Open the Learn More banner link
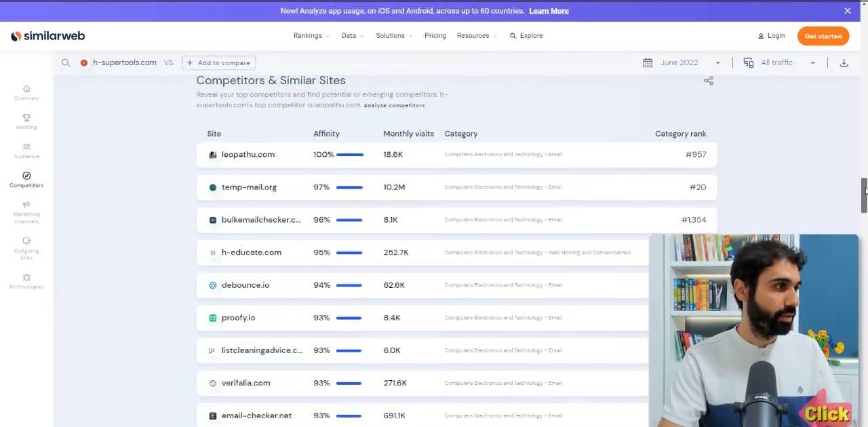 (549, 11)
